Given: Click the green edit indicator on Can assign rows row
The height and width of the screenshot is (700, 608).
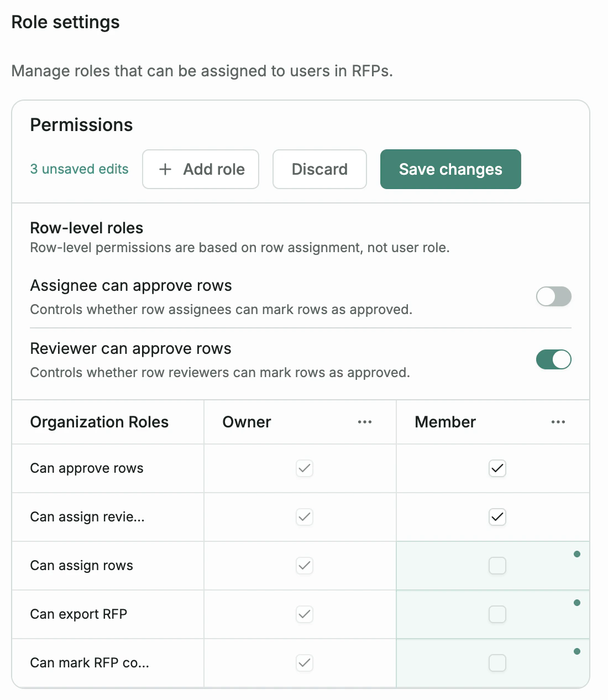Looking at the screenshot, I should [577, 554].
